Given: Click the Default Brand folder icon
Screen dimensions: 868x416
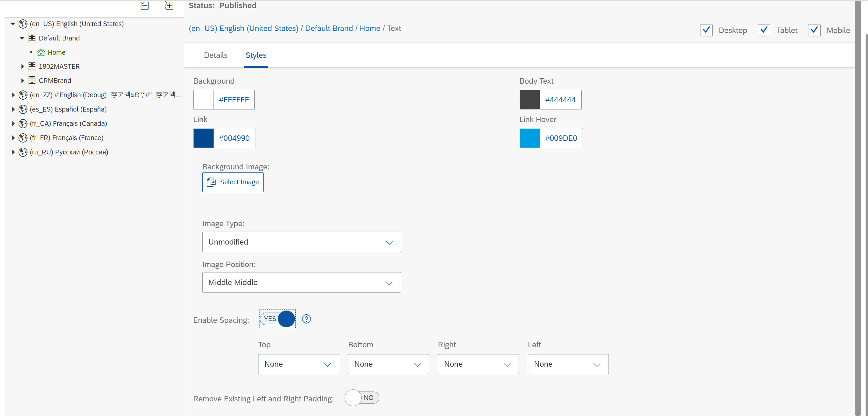Looking at the screenshot, I should coord(32,38).
